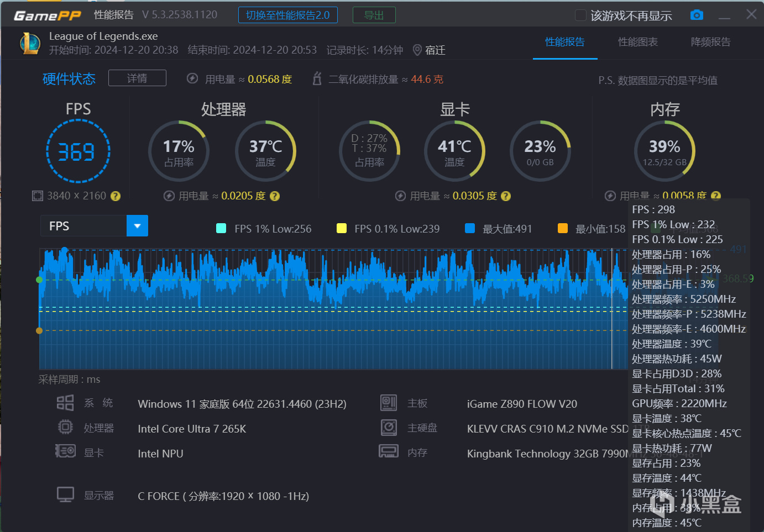Click the Intel NPU graphics card text

(x=160, y=454)
